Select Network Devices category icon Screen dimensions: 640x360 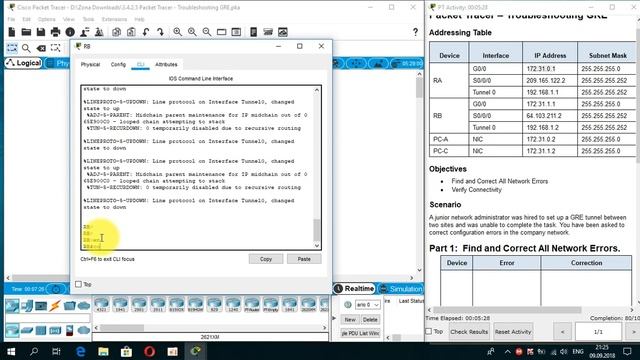point(12,306)
